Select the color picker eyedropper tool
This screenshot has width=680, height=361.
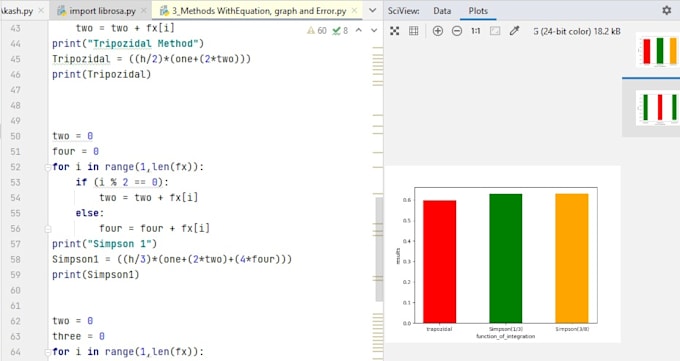point(514,31)
